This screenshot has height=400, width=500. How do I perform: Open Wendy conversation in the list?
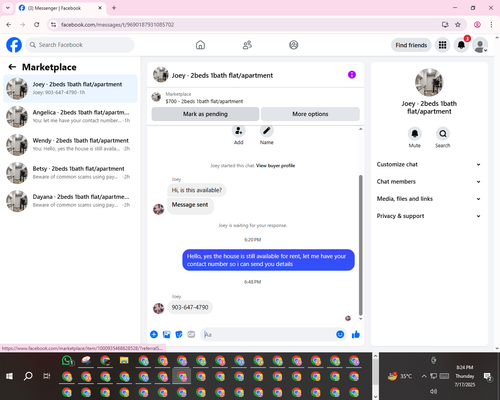[70, 145]
